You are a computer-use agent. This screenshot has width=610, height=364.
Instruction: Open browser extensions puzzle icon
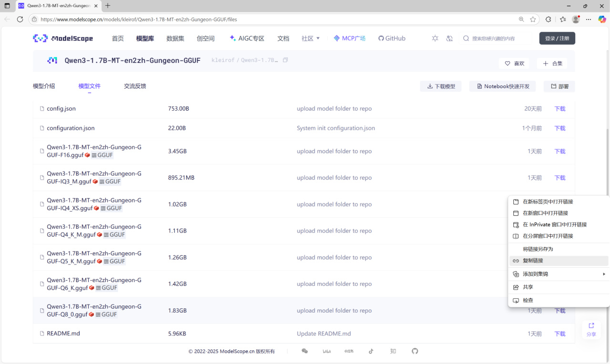click(x=549, y=20)
